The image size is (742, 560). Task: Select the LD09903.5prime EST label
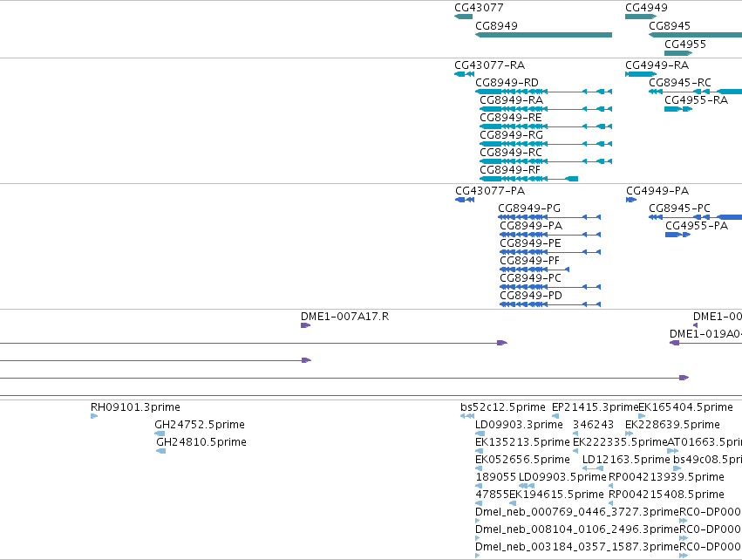point(562,477)
